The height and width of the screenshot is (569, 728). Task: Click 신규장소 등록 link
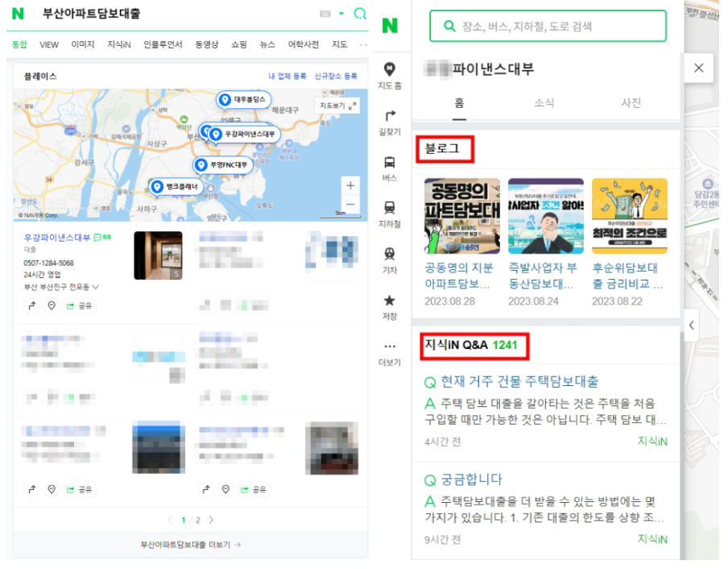pos(336,77)
